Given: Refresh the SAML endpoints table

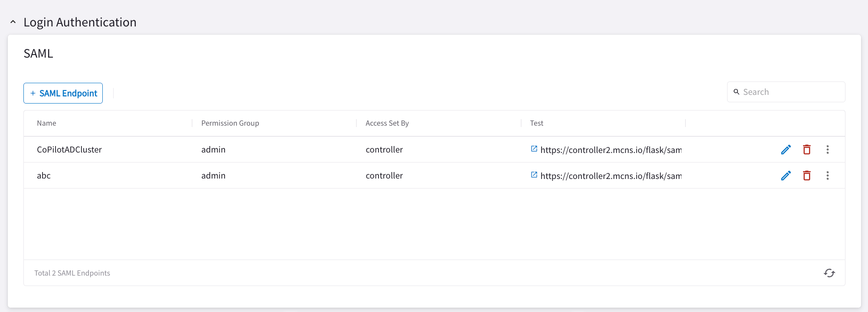Looking at the screenshot, I should click(x=829, y=273).
